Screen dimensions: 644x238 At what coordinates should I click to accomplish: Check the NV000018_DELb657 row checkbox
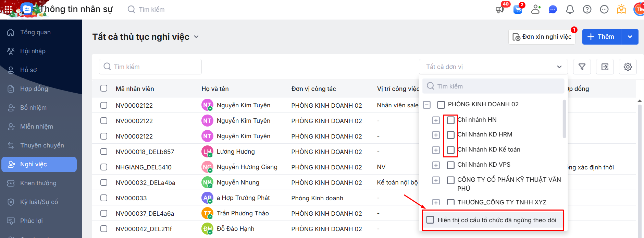(x=104, y=152)
